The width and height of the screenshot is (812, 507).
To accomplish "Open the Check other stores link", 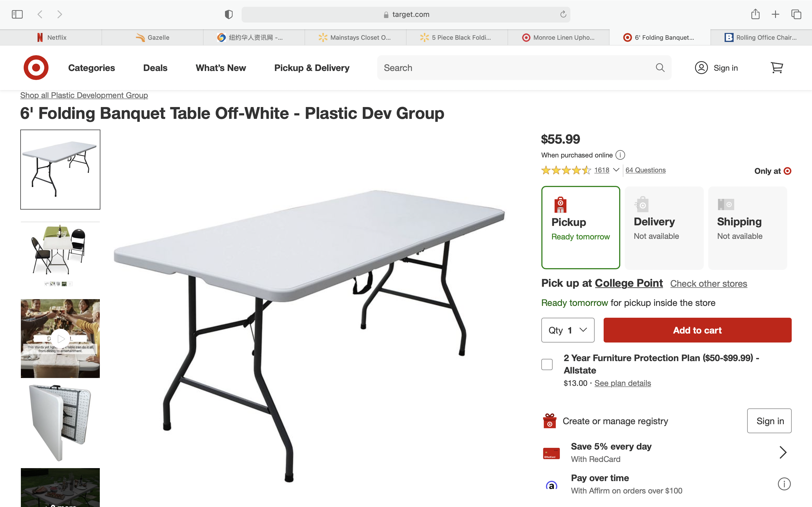I will click(709, 284).
